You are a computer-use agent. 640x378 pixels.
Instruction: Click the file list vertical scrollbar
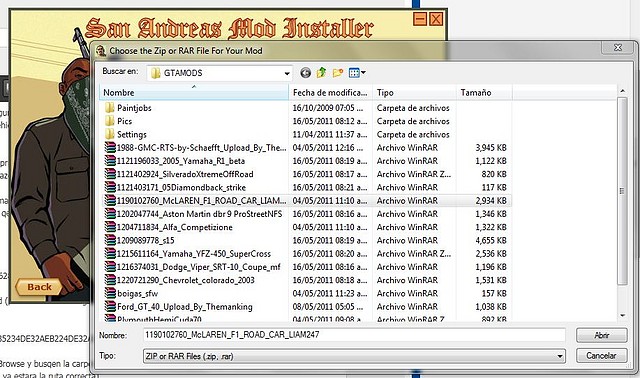622,191
